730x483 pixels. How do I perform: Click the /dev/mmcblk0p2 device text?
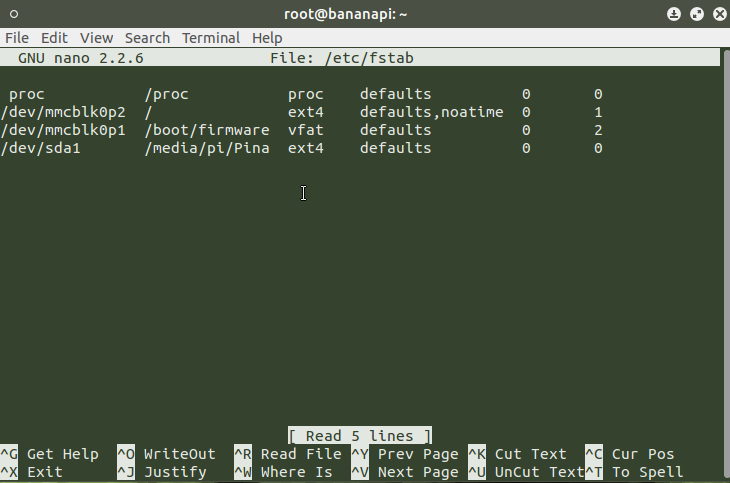(63, 112)
